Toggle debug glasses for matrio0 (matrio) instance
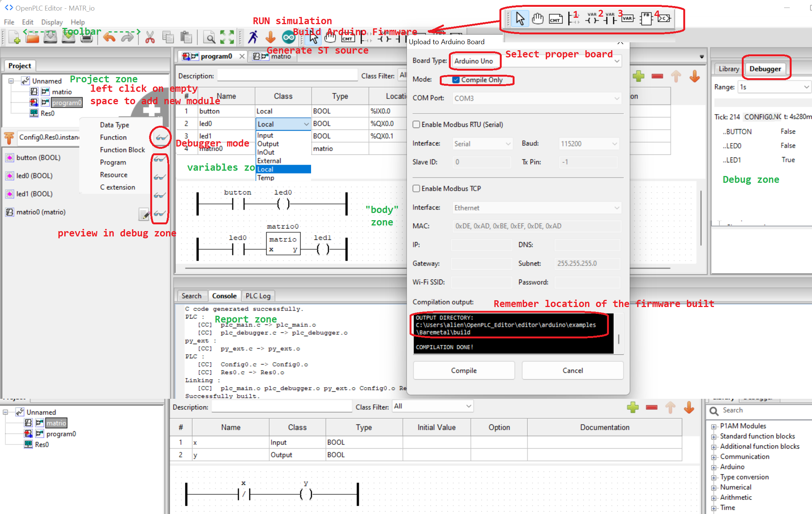The image size is (812, 514). [159, 213]
